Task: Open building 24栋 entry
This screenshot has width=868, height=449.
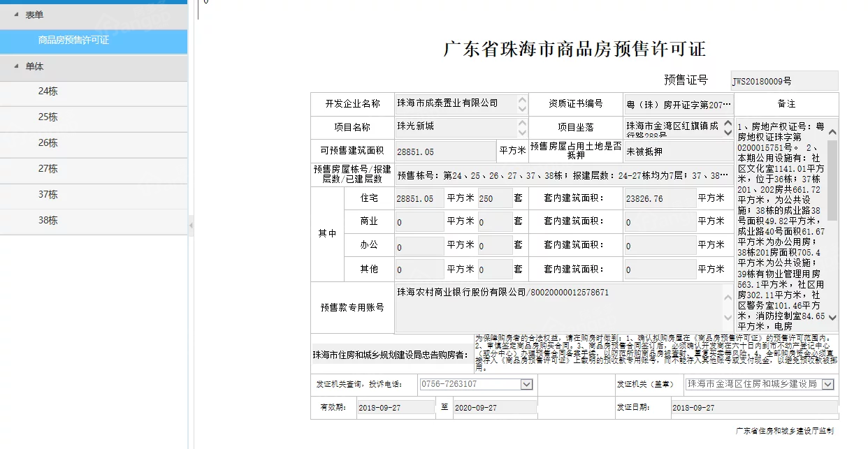Action: pos(94,92)
